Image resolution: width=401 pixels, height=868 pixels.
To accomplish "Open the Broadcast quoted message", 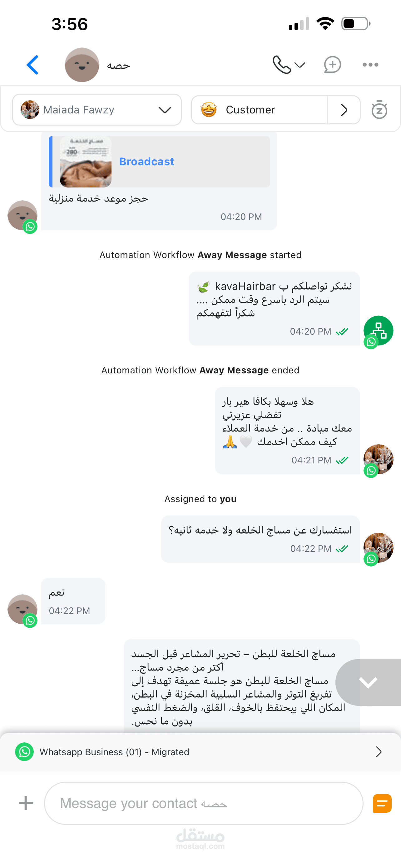I will pos(159,162).
